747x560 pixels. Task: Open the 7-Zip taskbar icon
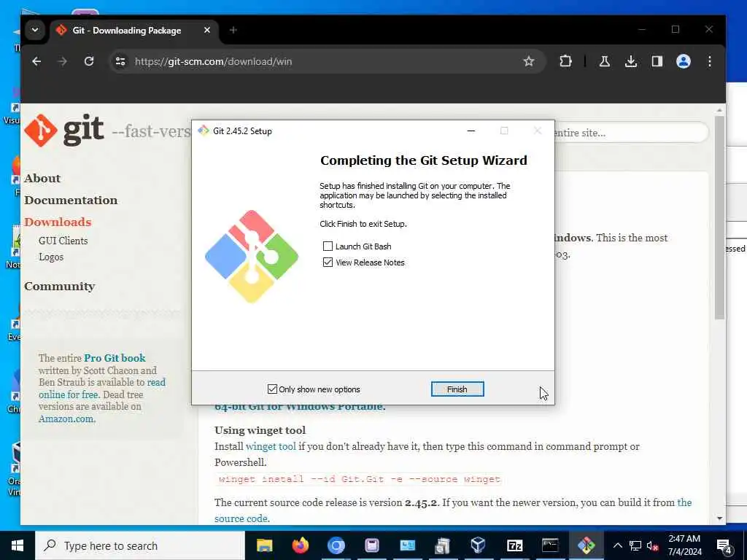tap(514, 545)
